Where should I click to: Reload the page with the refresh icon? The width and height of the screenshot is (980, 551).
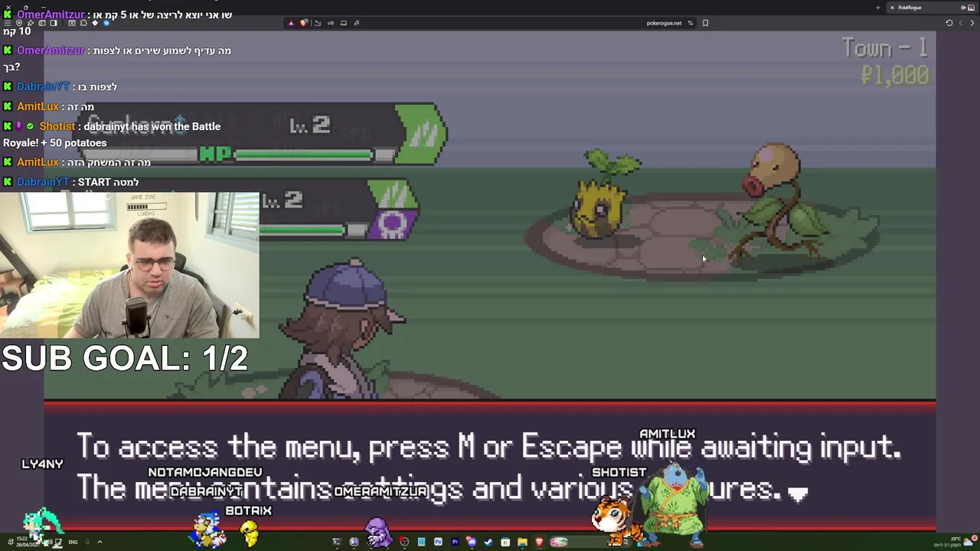click(x=949, y=23)
